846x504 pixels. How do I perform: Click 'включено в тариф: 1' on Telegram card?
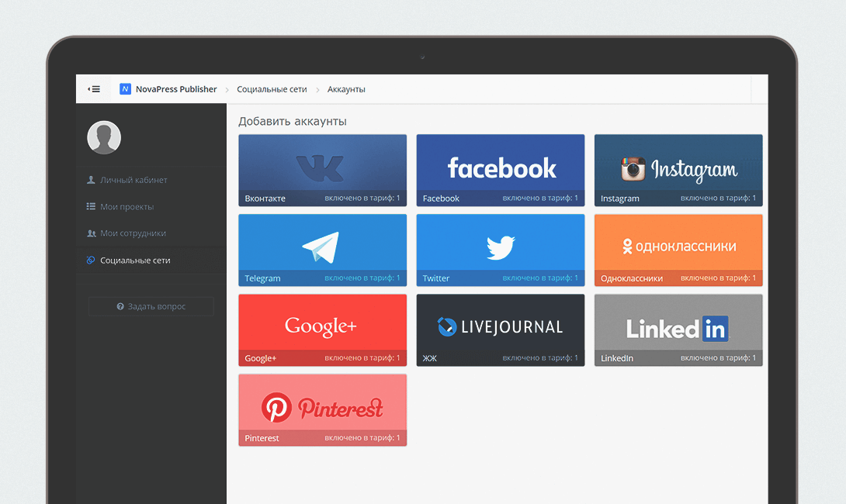(362, 278)
